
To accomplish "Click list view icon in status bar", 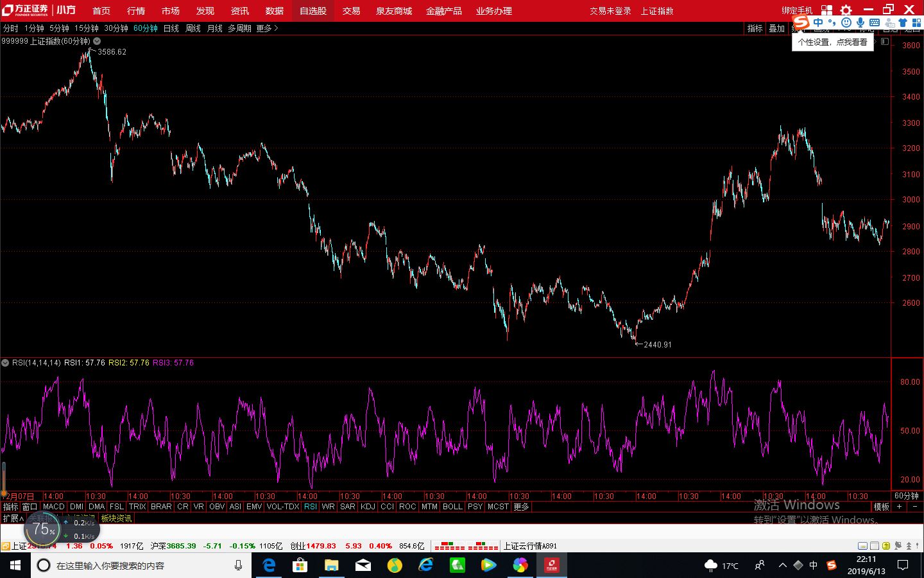I will click(875, 546).
